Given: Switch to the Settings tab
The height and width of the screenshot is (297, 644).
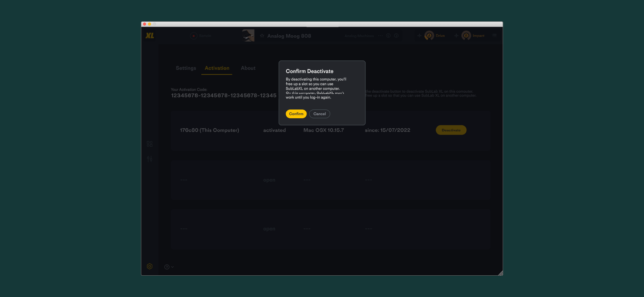Looking at the screenshot, I should (x=186, y=68).
